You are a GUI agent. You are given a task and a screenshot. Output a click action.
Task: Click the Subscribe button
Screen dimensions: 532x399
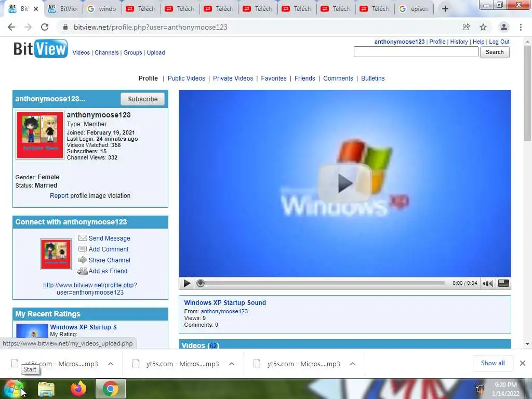point(142,99)
